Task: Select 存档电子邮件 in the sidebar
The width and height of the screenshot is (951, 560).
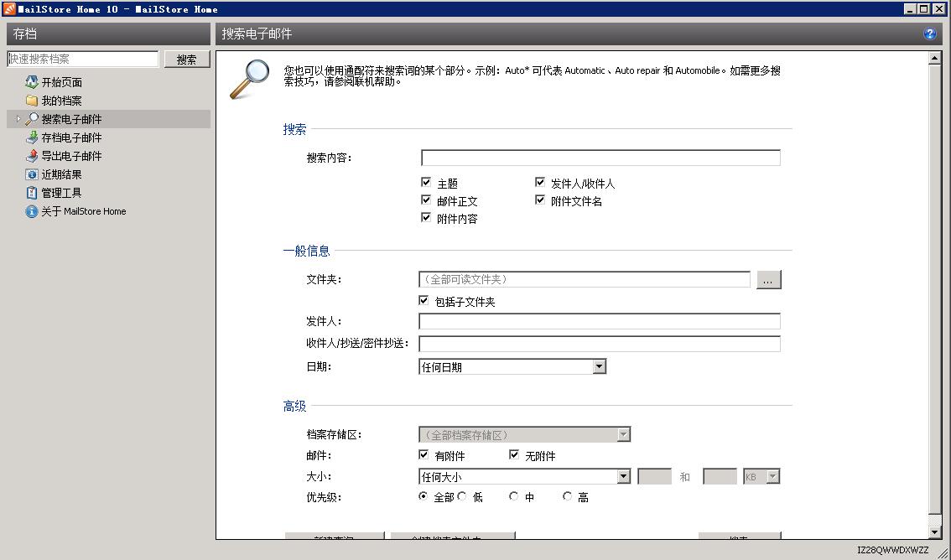Action: [71, 137]
